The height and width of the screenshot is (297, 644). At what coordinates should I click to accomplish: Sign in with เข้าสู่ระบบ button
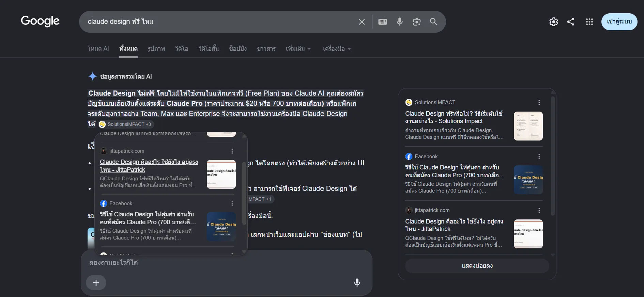(x=619, y=22)
